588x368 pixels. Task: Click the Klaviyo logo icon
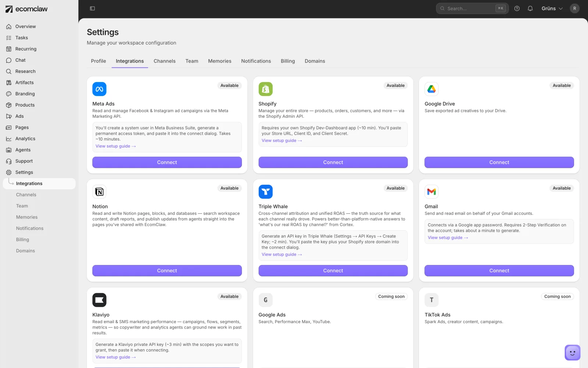pyautogui.click(x=99, y=300)
